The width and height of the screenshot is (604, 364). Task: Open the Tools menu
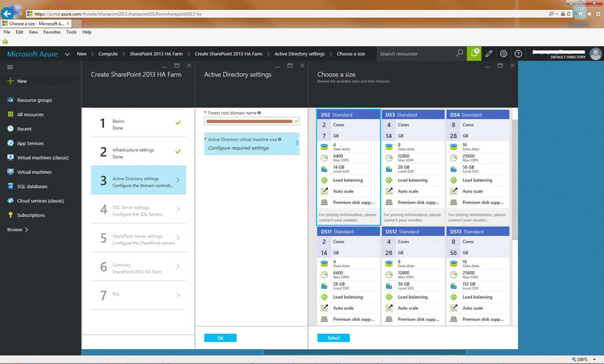(71, 32)
